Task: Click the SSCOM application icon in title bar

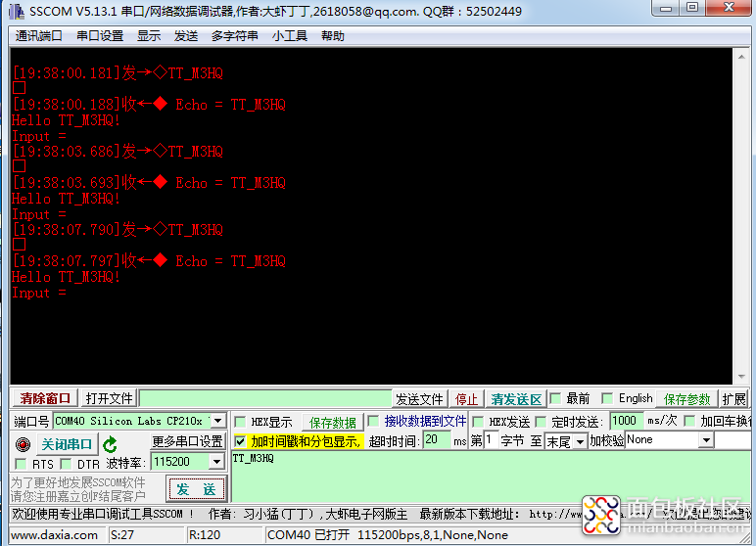Action: coord(16,11)
